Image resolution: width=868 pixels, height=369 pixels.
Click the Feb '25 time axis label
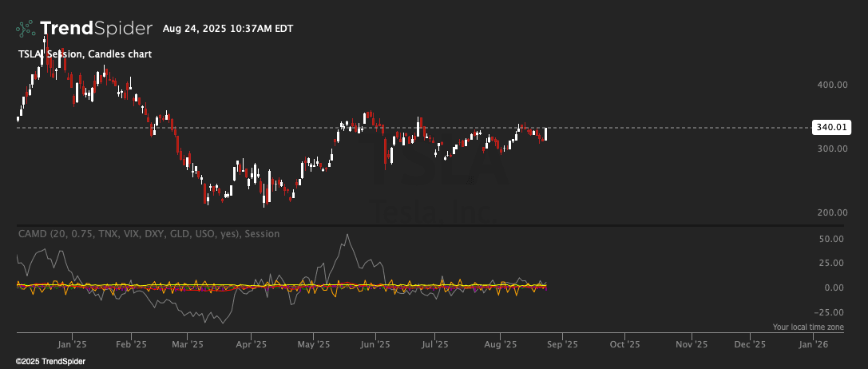pyautogui.click(x=131, y=344)
